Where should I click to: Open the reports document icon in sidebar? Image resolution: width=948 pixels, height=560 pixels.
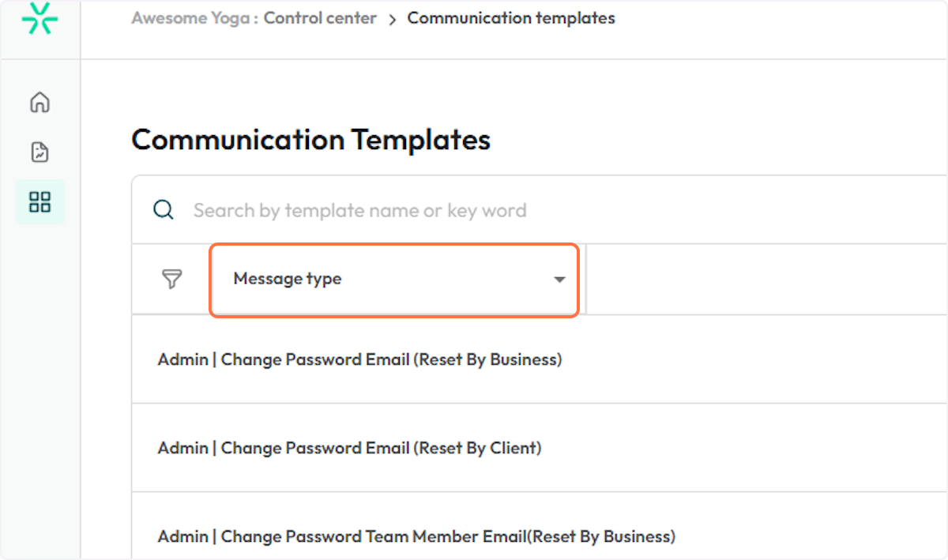[x=39, y=152]
